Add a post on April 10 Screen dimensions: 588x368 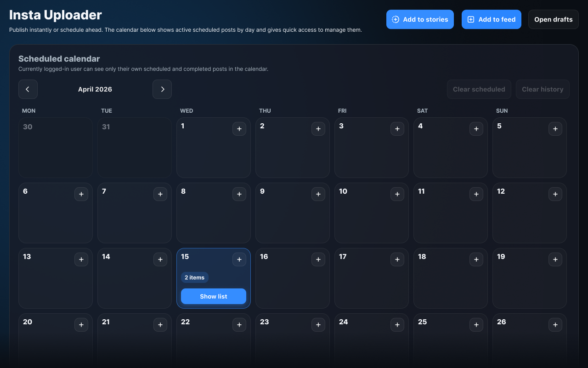[397, 194]
